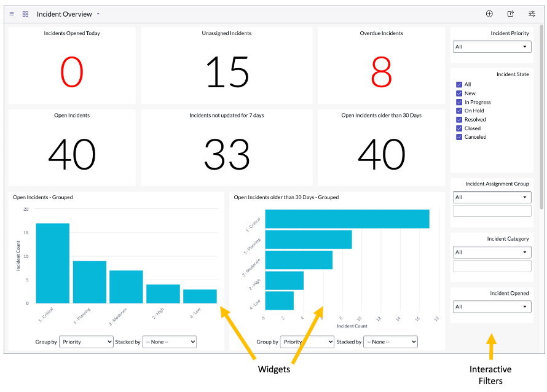Click the 1-Critical bar in Open Incidents chart
Screen dimensions: 547x392
point(52,264)
